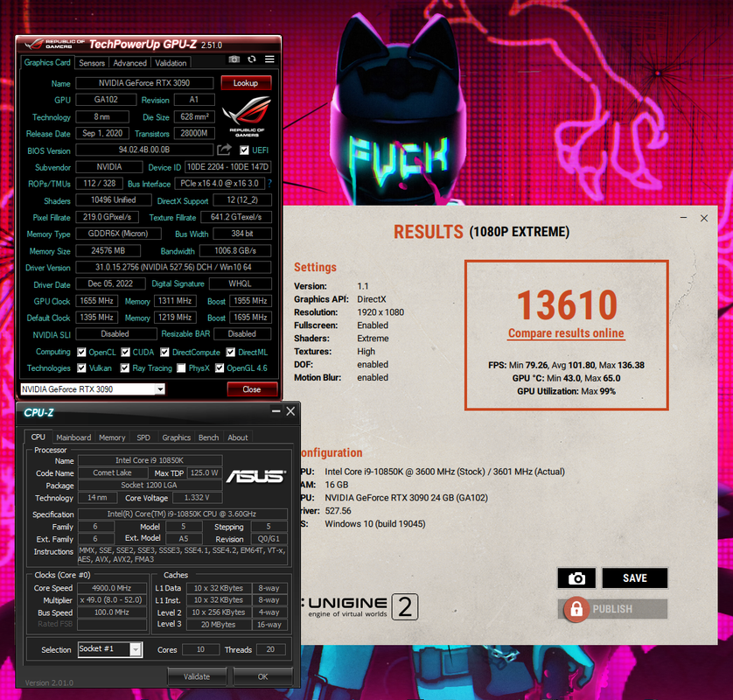The width and height of the screenshot is (733, 700).
Task: Open the Bench tab in CPU-Z
Action: point(208,437)
